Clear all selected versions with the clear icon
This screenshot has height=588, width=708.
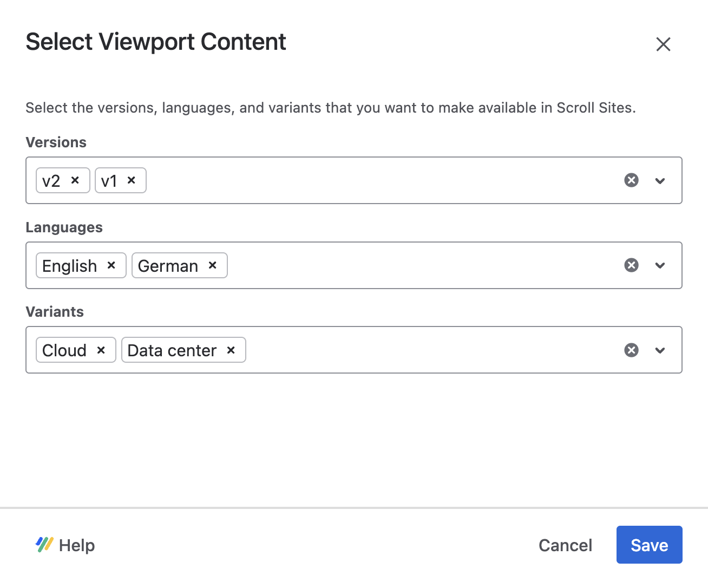[631, 180]
